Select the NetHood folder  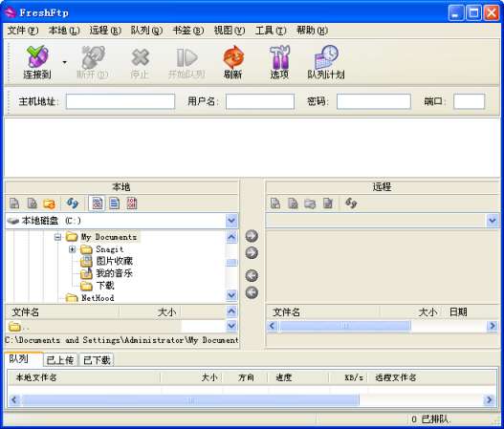[x=98, y=298]
